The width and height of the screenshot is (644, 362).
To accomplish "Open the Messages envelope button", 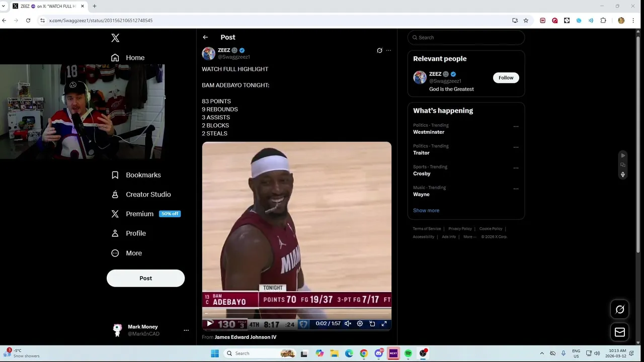I will [x=620, y=332].
